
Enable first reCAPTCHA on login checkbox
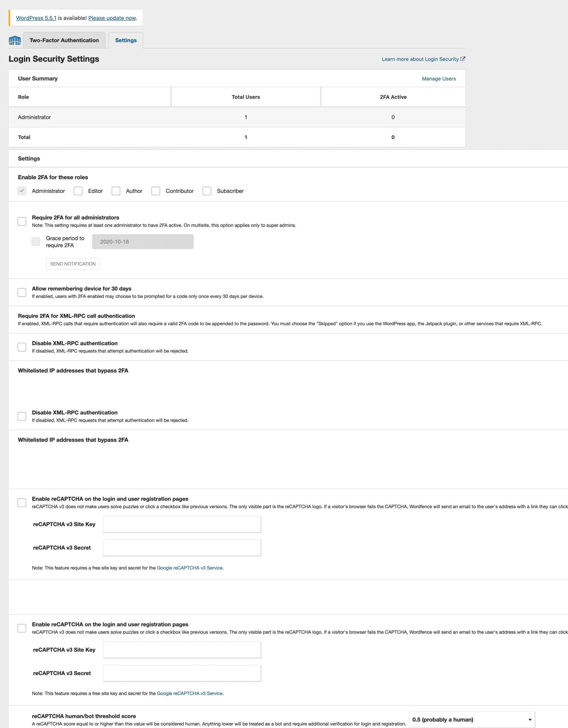22,503
